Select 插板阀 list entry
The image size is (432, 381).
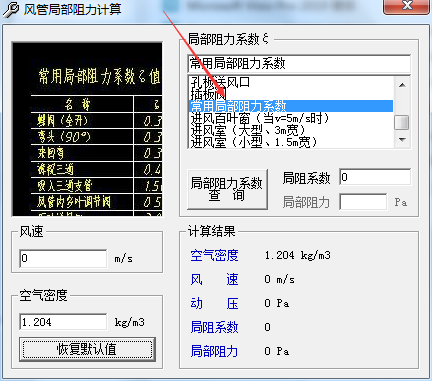point(208,94)
